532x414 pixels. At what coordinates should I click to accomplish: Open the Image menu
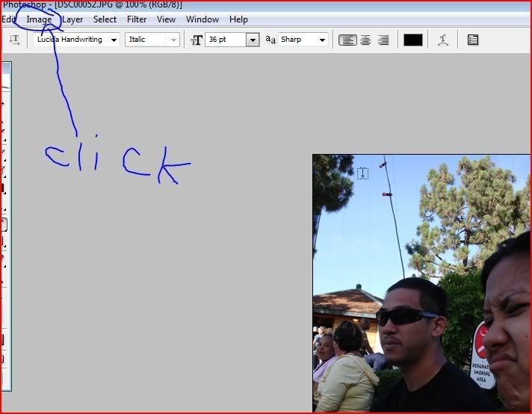(x=39, y=19)
